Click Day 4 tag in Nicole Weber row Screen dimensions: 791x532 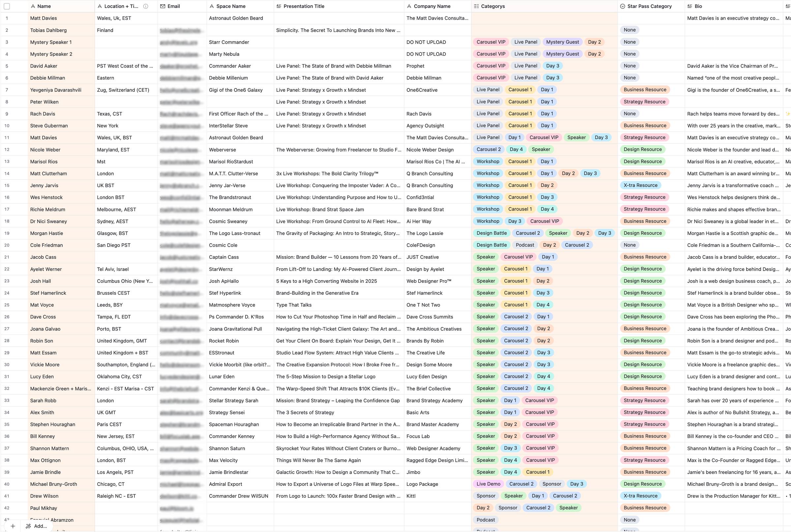coord(516,149)
